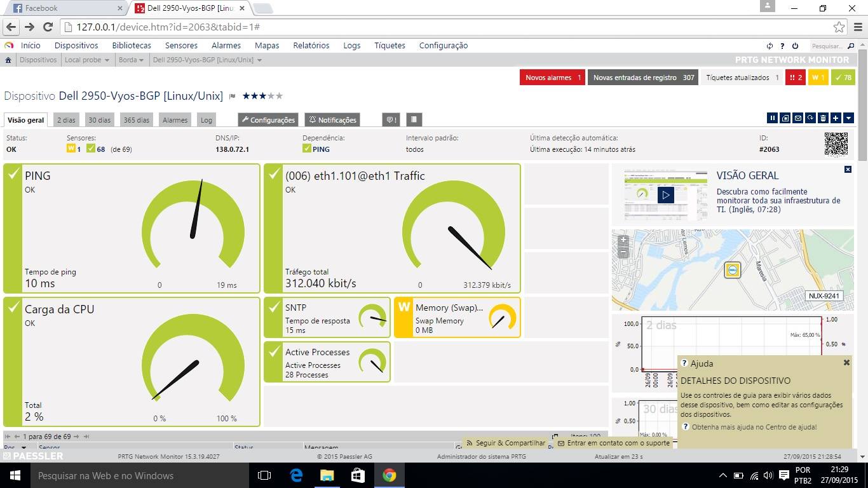The height and width of the screenshot is (488, 868).
Task: Click the email envelope icon in device toolbar
Action: [x=798, y=118]
